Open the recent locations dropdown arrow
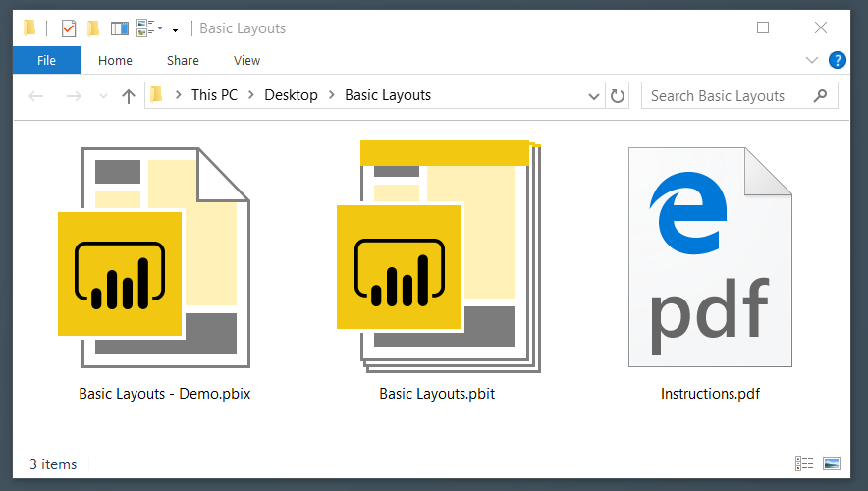 pos(103,96)
